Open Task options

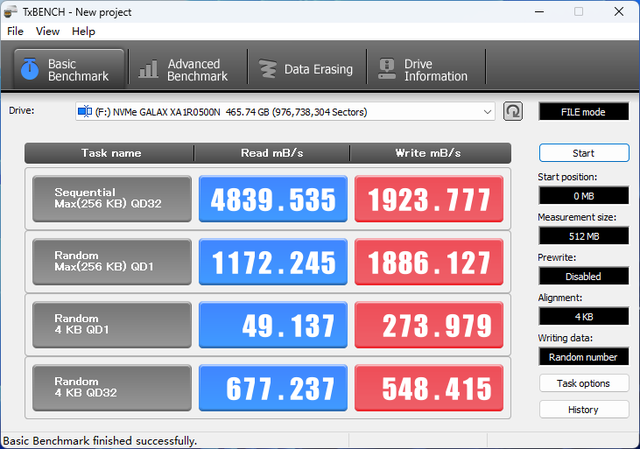point(584,383)
